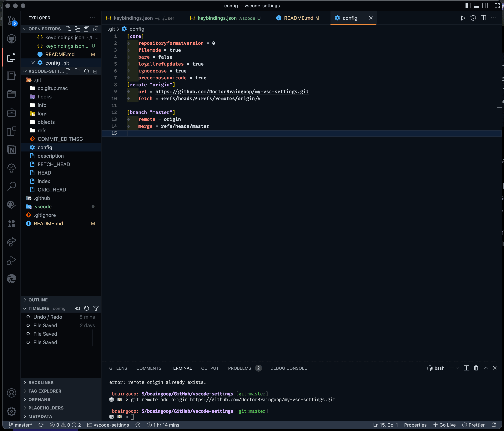This screenshot has width=504, height=431.
Task: Open Run and Debug icon
Action: [11, 260]
